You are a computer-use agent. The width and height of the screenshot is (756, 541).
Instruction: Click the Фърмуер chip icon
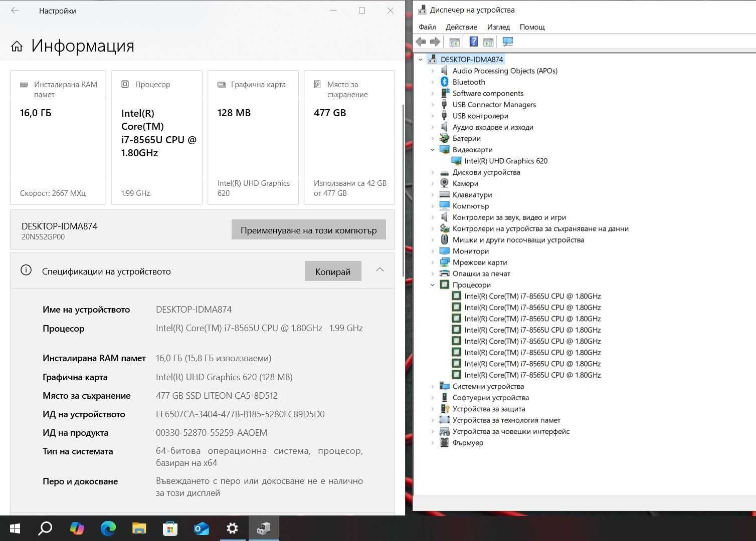(x=444, y=442)
